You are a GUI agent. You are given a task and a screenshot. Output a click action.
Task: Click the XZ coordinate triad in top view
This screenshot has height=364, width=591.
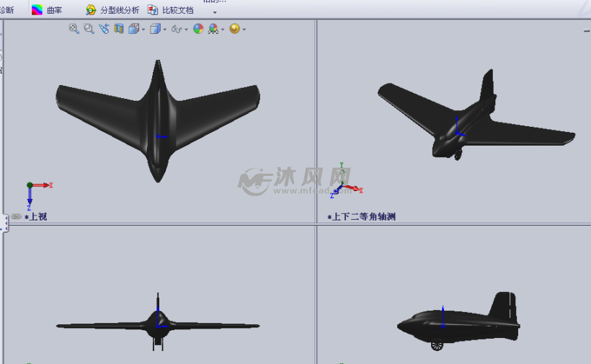pyautogui.click(x=38, y=195)
